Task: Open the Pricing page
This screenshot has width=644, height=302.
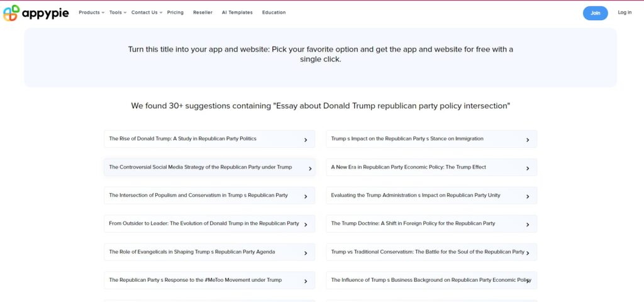Action: pos(175,13)
